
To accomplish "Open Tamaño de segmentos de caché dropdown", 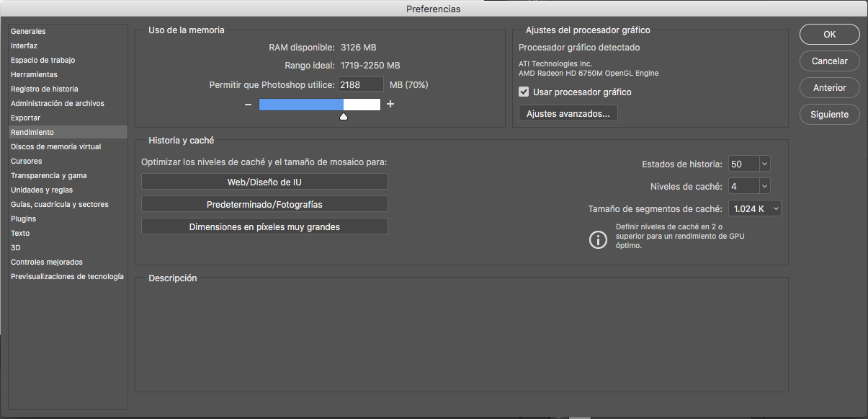I will click(755, 208).
